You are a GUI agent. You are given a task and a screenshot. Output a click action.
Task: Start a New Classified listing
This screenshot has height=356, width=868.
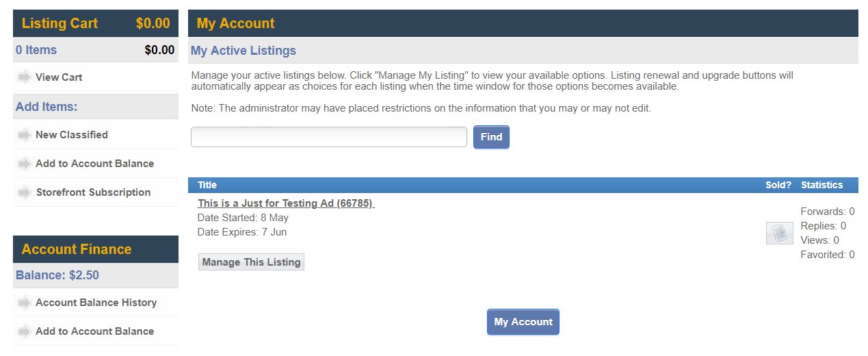[72, 135]
